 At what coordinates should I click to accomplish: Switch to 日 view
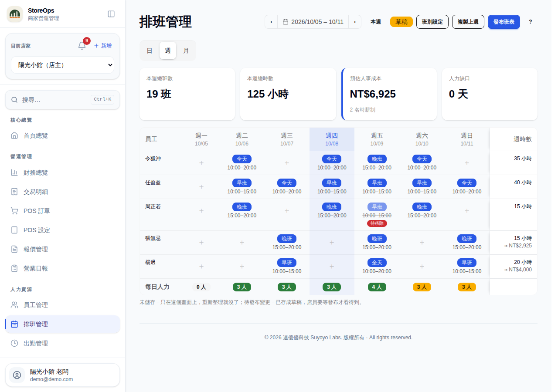(x=150, y=51)
